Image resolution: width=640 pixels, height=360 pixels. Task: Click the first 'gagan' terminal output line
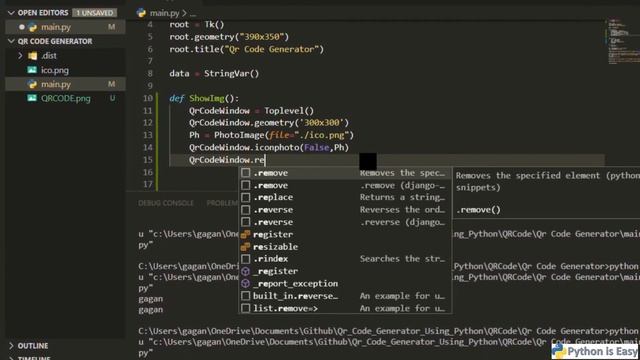(151, 299)
